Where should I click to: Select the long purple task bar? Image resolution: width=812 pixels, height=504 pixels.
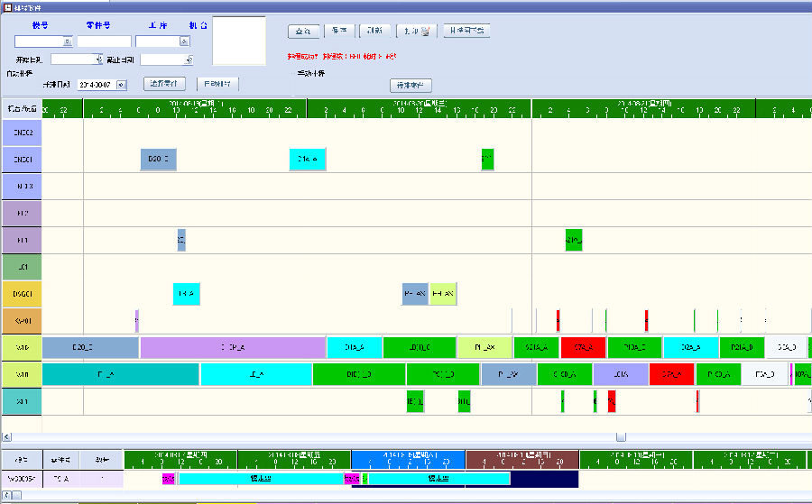tap(233, 348)
